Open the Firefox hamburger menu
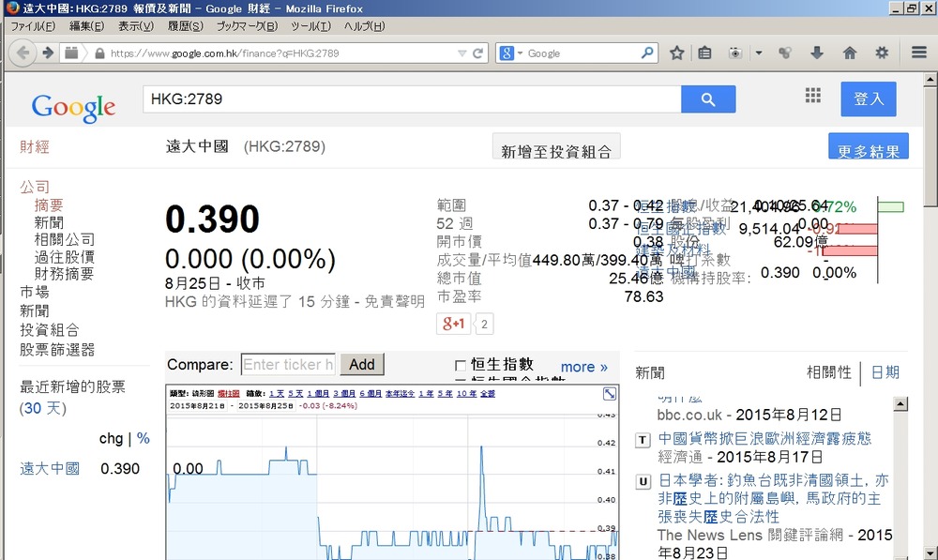The height and width of the screenshot is (560, 938). (x=919, y=53)
